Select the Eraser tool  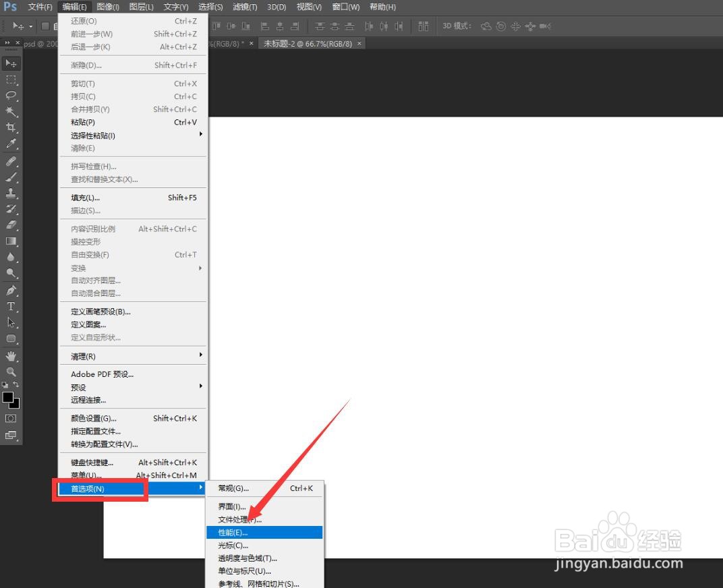click(11, 225)
